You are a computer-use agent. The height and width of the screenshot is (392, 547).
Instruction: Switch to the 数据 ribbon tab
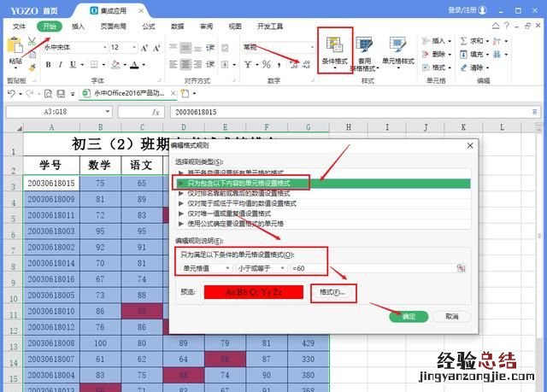tap(178, 26)
